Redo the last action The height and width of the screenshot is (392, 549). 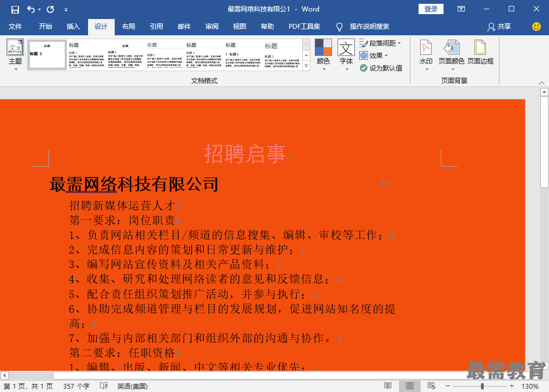(x=51, y=9)
